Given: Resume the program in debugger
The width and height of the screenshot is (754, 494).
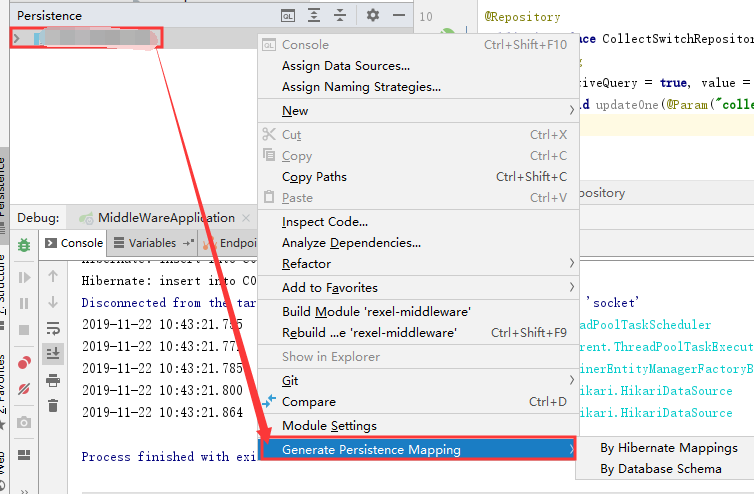Looking at the screenshot, I should 24,278.
